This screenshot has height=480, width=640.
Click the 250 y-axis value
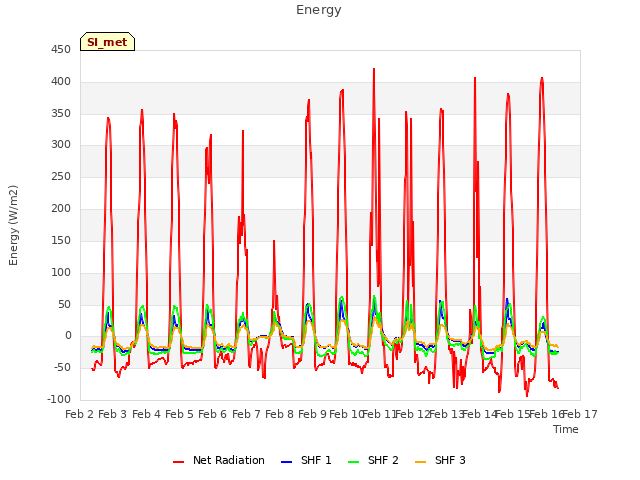(x=61, y=177)
